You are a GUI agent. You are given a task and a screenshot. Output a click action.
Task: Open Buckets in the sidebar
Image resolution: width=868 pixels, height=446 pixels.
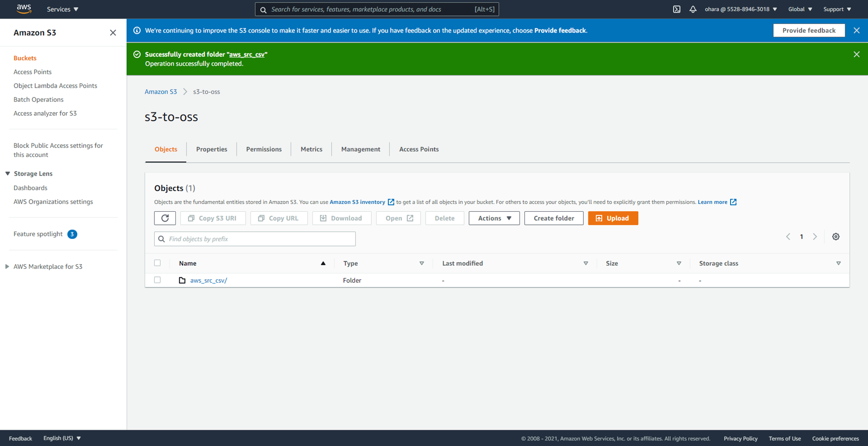tap(25, 58)
